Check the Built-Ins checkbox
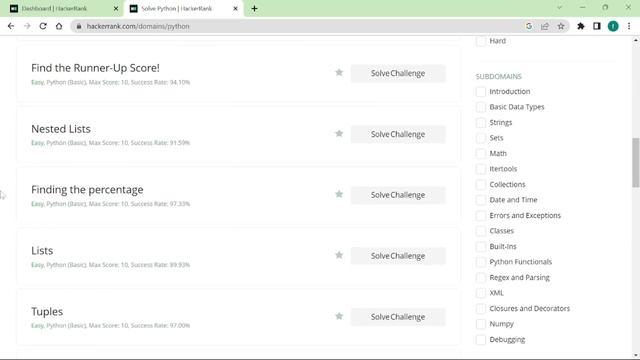The image size is (640, 360). [481, 247]
